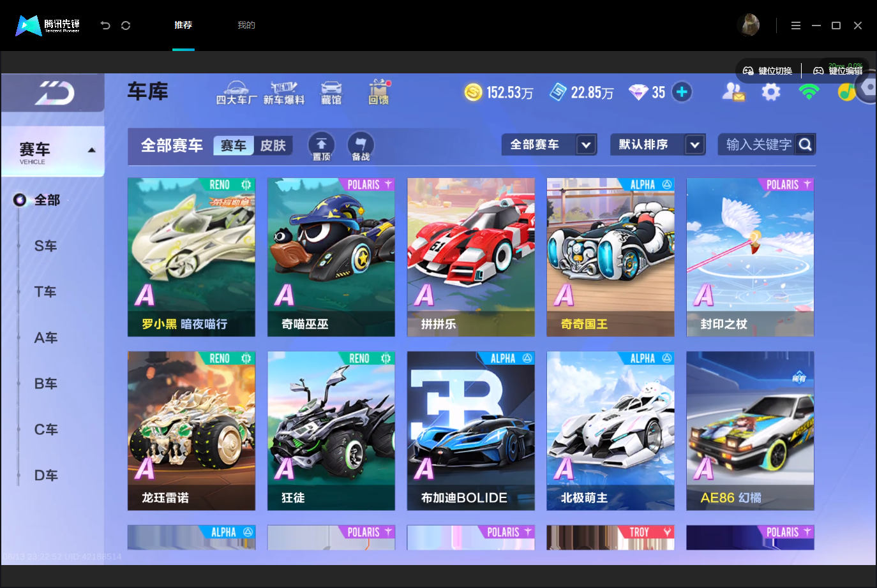
Task: Filter garage by T车
Action: (x=46, y=292)
